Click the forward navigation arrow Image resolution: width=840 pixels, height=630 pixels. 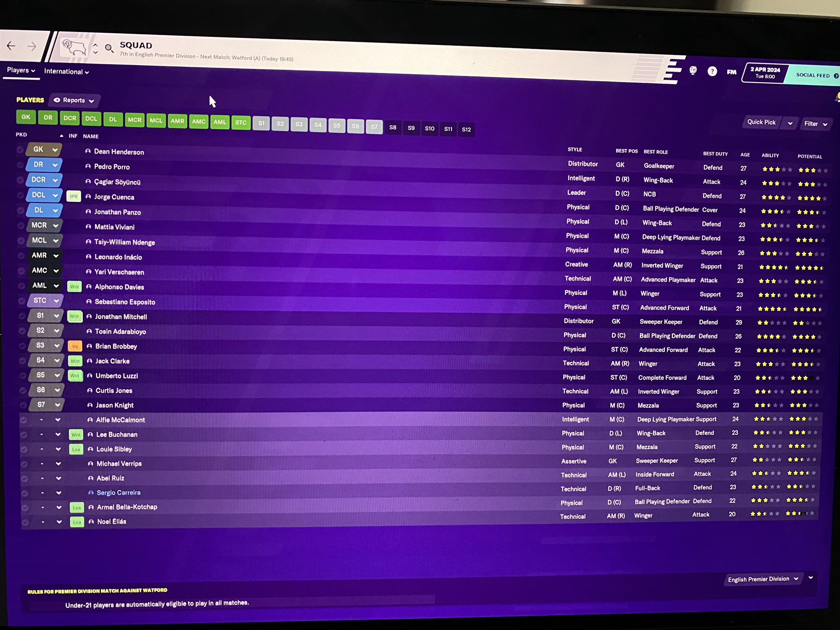click(x=32, y=46)
